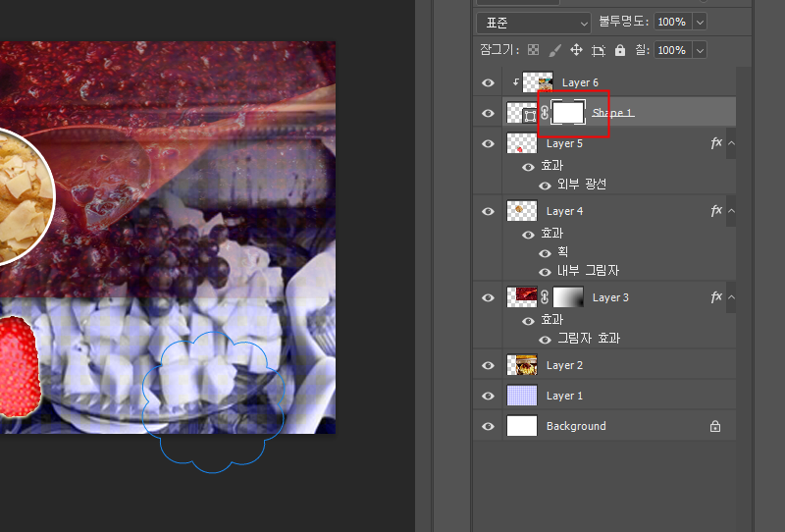Toggle 그림자 효과 effect eye icon
The width and height of the screenshot is (785, 532).
[546, 341]
